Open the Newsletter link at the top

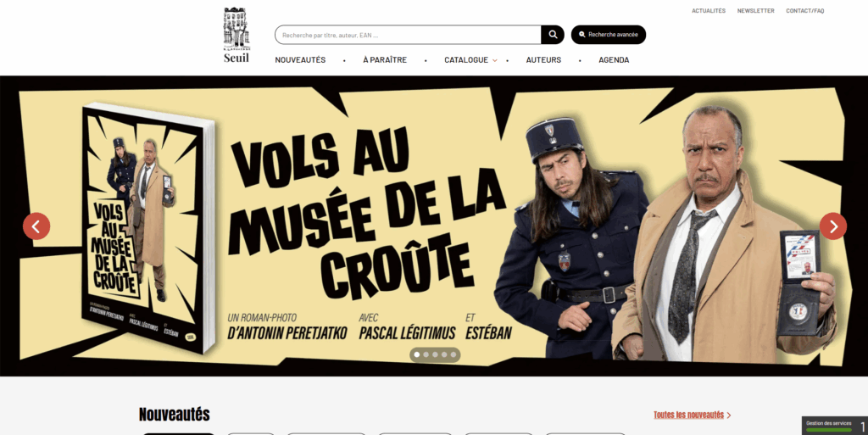755,10
